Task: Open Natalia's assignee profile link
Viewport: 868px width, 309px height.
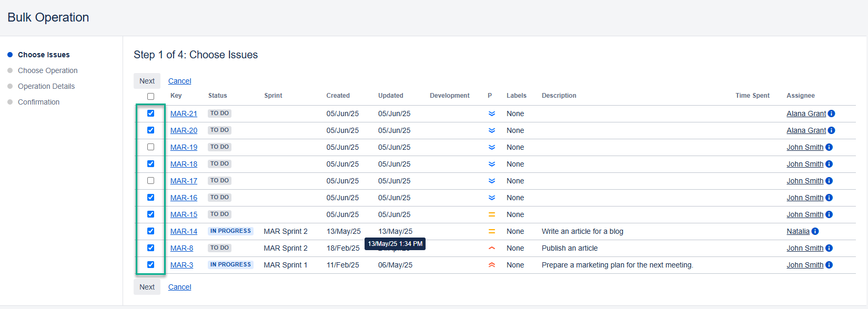Action: point(798,231)
